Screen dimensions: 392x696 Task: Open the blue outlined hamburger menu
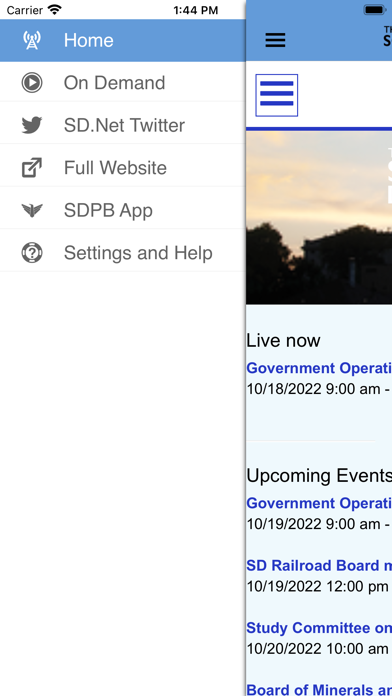277,95
